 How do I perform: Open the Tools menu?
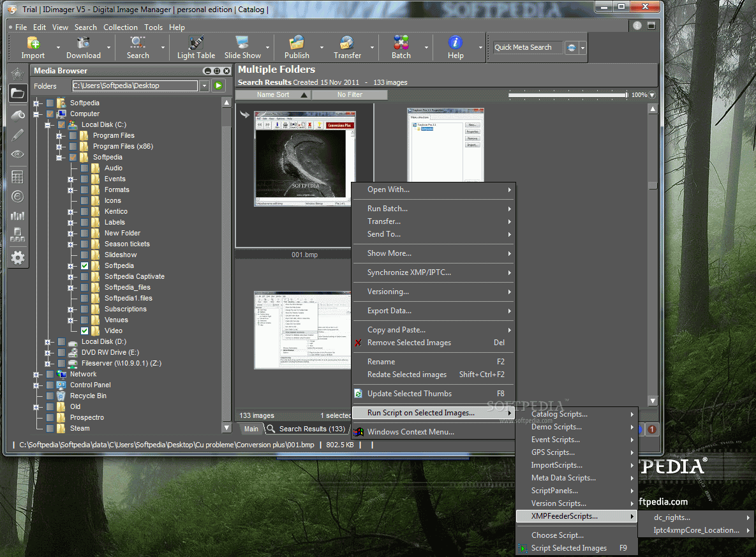(x=153, y=27)
